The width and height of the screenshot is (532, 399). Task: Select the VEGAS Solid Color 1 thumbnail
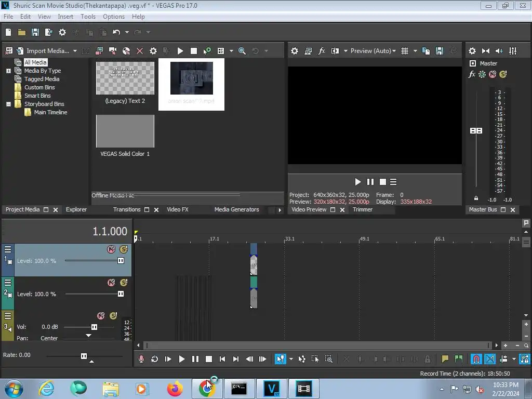pyautogui.click(x=125, y=131)
